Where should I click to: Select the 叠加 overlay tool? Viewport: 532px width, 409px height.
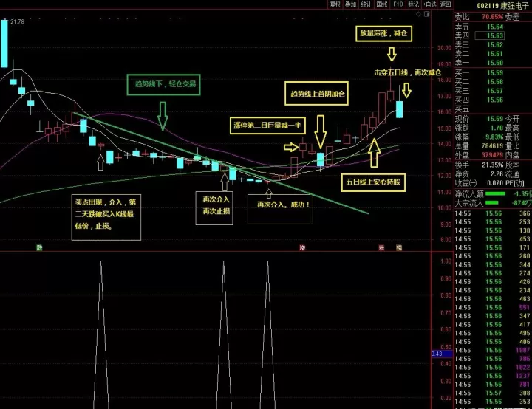(x=350, y=4)
